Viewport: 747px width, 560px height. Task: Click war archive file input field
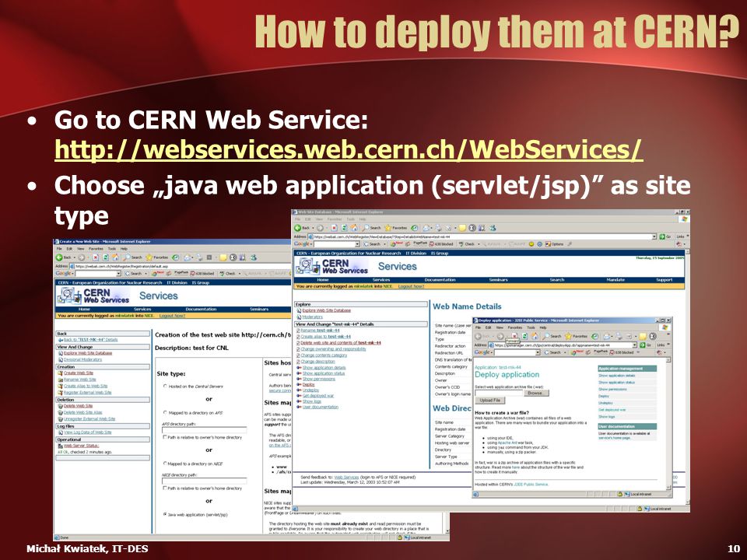(x=499, y=394)
